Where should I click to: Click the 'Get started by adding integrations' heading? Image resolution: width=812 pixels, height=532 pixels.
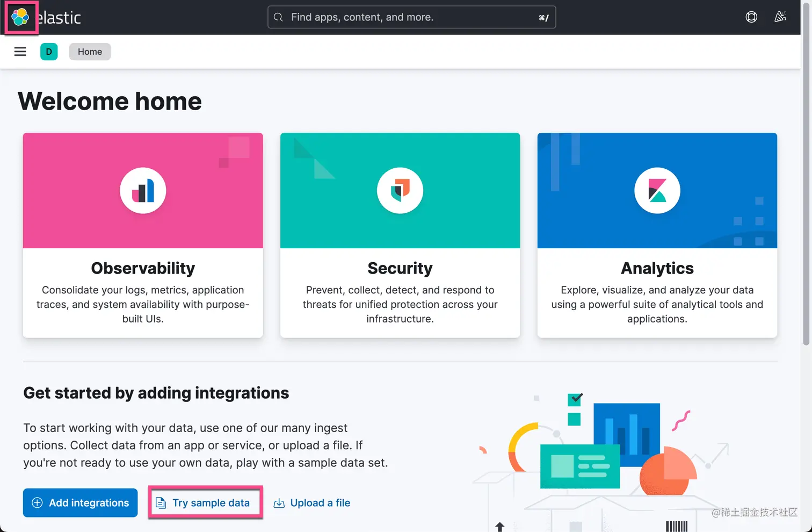(156, 393)
